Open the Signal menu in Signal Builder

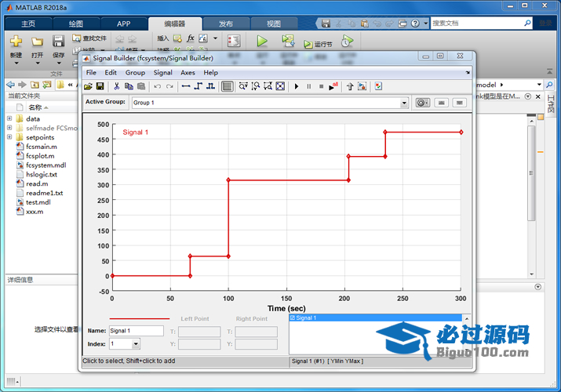(162, 73)
